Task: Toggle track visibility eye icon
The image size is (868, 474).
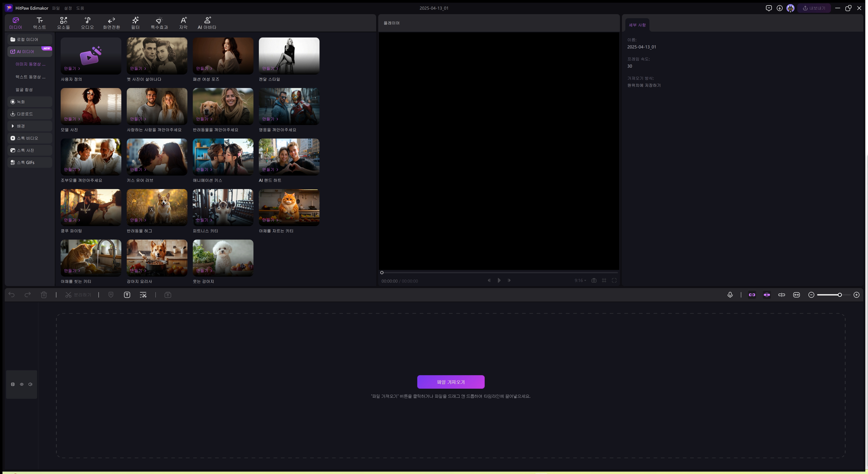Action: tap(22, 384)
